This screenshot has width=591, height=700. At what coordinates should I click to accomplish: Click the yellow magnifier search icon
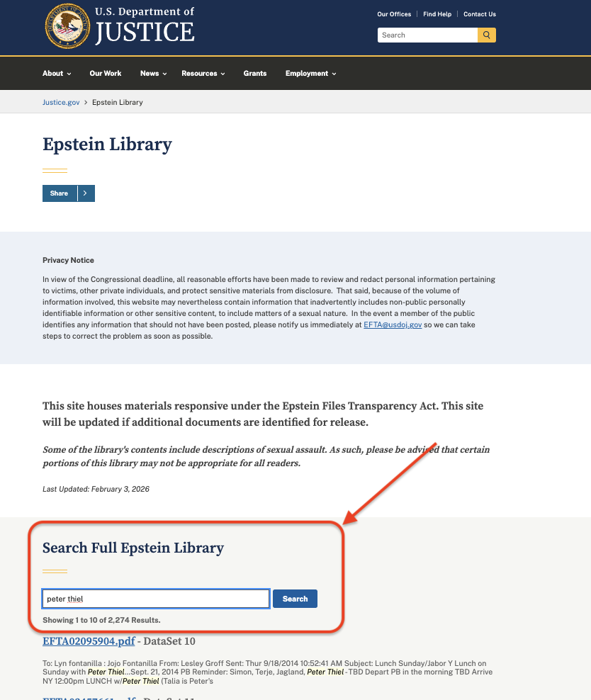pos(487,35)
